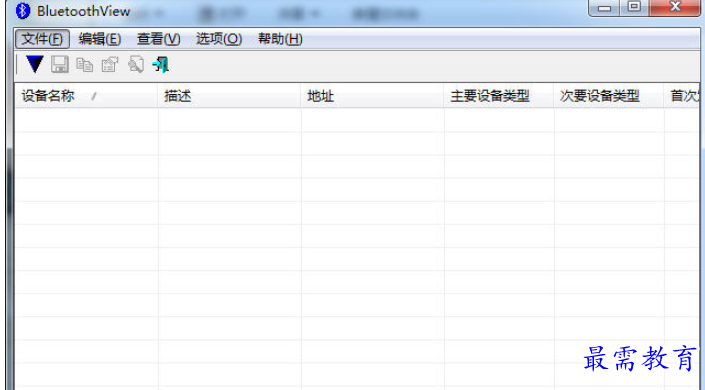Click the BluetoothView title bar icon

22,11
